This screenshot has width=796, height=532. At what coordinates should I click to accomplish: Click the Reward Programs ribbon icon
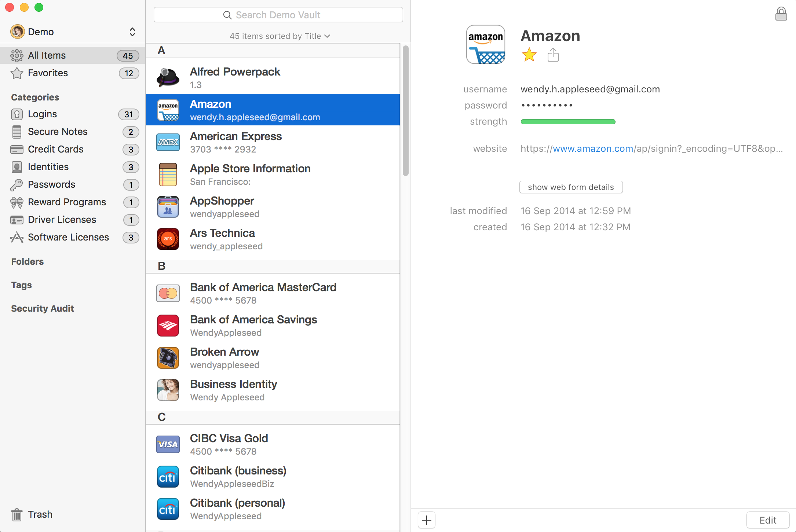17,202
